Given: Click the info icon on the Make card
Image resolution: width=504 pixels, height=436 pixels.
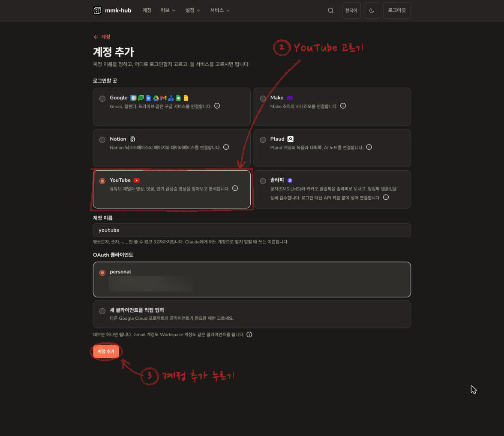Looking at the screenshot, I should click(x=343, y=106).
